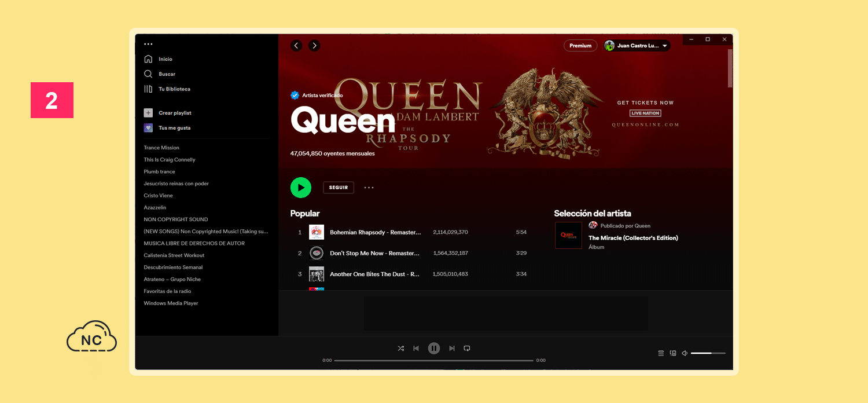Open the Atrateno – Grupo Niche playlist
Viewport: 868px width, 403px height.
pyautogui.click(x=172, y=280)
